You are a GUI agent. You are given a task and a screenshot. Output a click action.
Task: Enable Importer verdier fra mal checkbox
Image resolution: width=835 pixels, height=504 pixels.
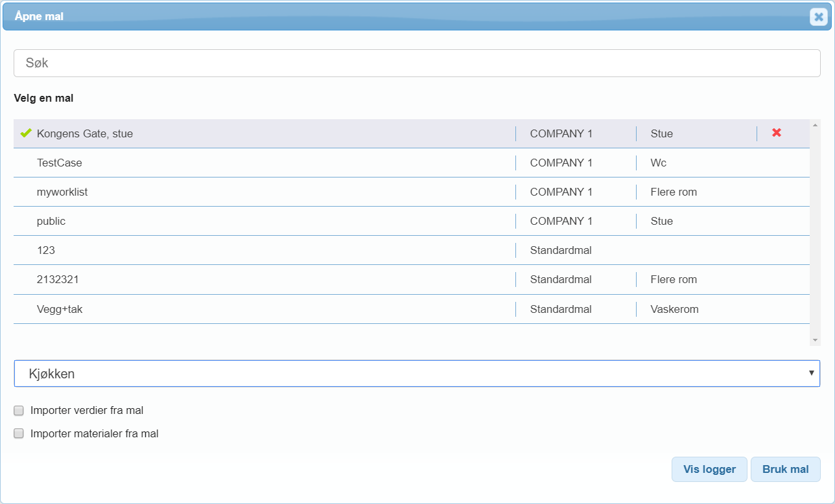click(19, 410)
